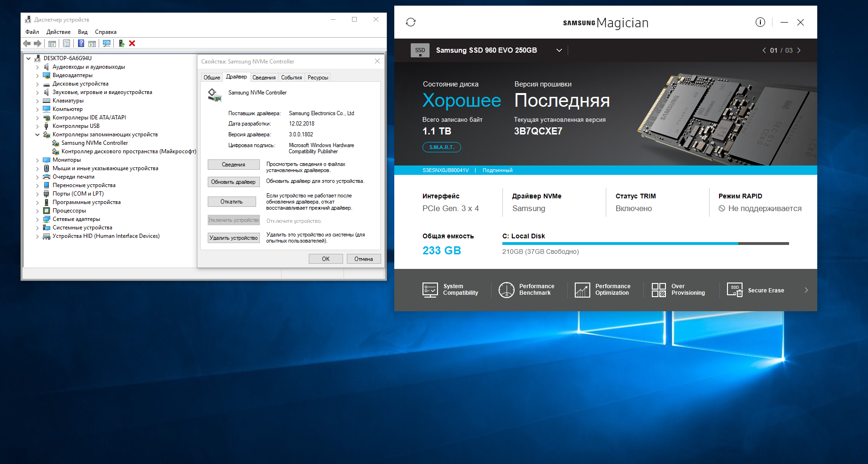868x464 pixels.
Task: Switch to the Общие tab
Action: pos(212,78)
